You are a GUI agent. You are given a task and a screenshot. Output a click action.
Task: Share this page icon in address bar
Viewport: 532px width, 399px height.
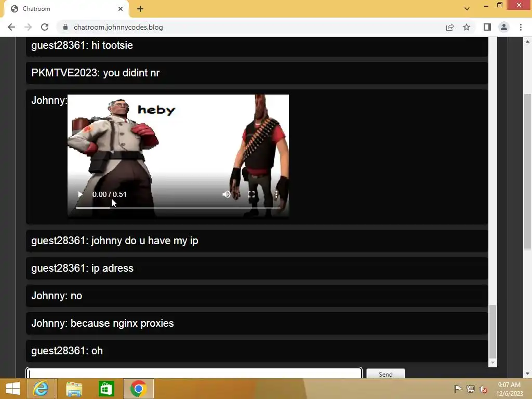pos(450,27)
